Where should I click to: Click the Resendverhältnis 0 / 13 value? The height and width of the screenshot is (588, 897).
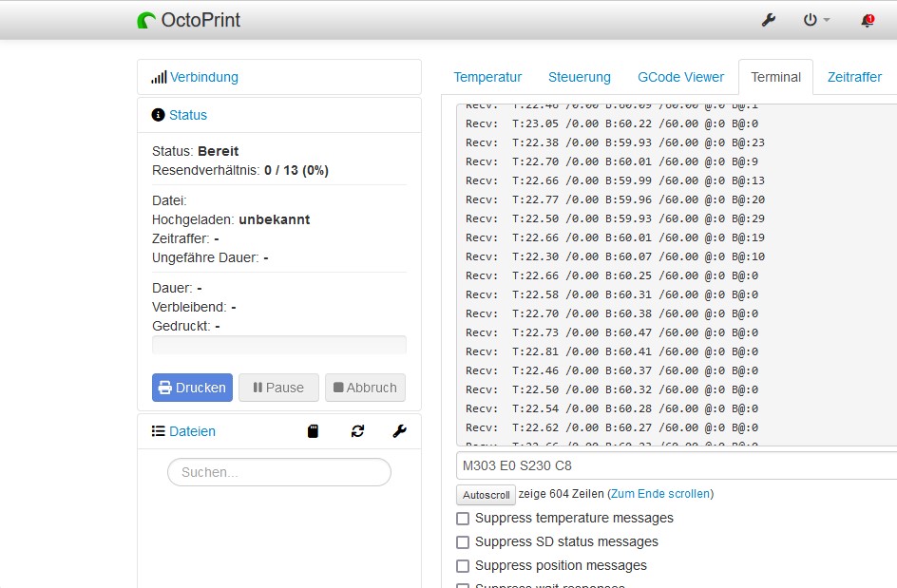point(296,170)
